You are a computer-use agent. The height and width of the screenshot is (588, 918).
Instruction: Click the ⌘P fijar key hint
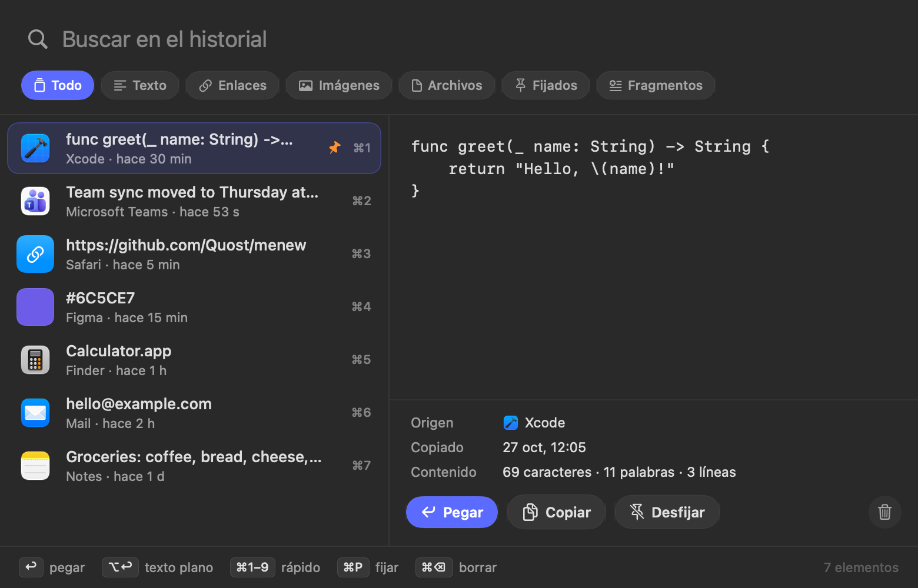click(x=353, y=567)
